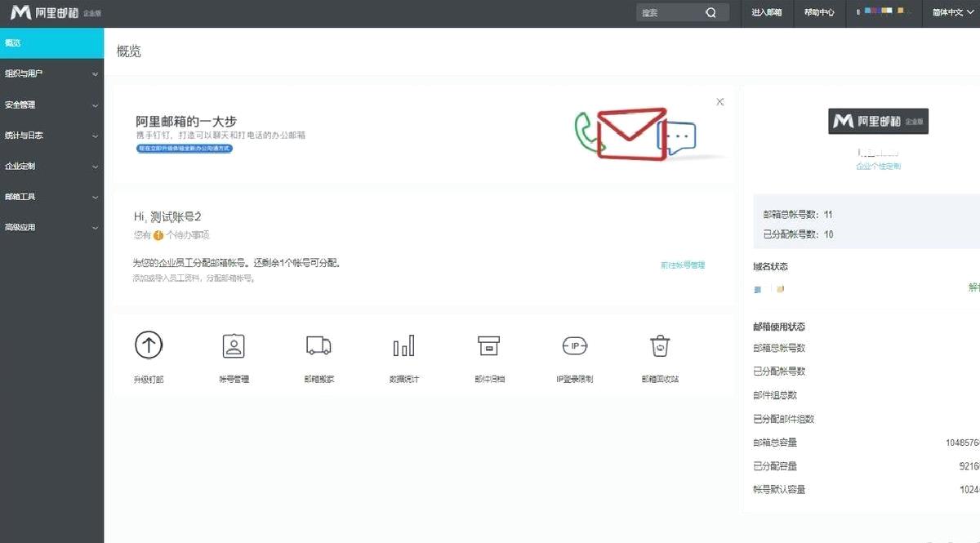The height and width of the screenshot is (543, 980).
Task: Close the 阿里邮箱的一大步 banner
Action: pyautogui.click(x=719, y=102)
